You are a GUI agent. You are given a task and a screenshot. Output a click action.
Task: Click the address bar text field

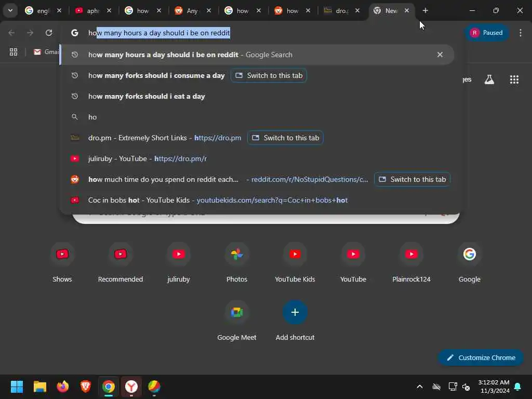[x=261, y=33]
